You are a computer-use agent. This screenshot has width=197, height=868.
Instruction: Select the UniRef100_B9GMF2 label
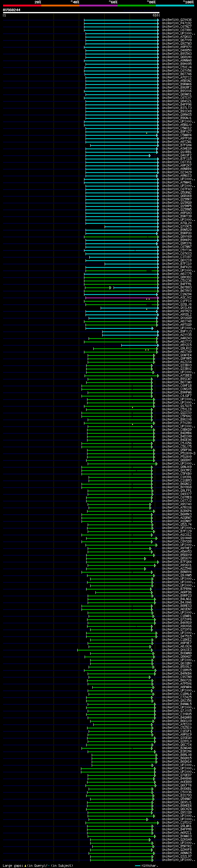(x=177, y=88)
